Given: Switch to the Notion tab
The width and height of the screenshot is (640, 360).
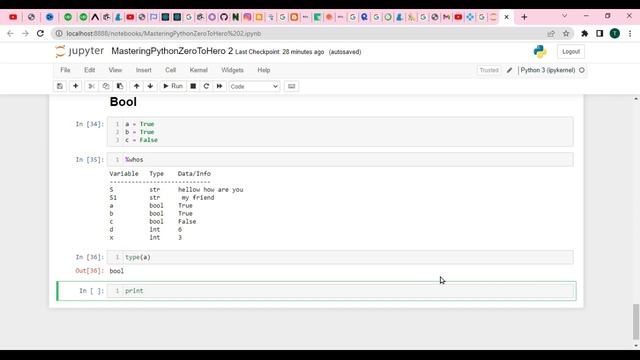Looking at the screenshot, I should (236, 17).
